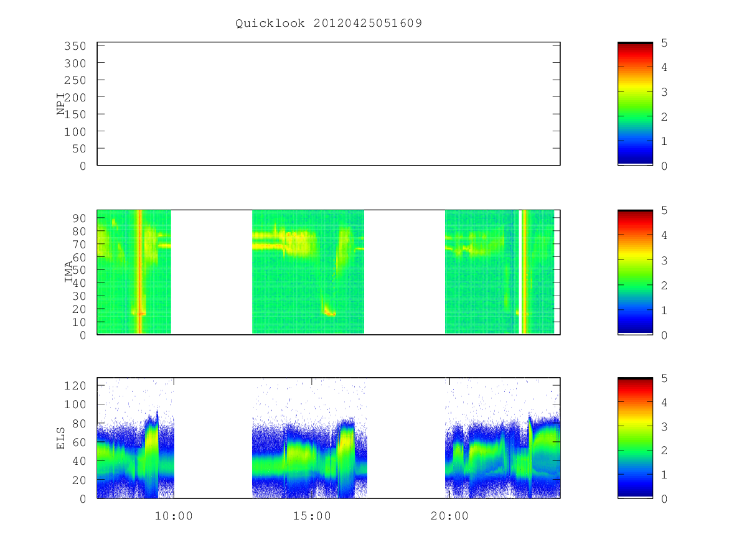Viewport: 747px width, 560px height.
Task: Click the Quicklook 20120425051609 title
Action: pyautogui.click(x=329, y=24)
